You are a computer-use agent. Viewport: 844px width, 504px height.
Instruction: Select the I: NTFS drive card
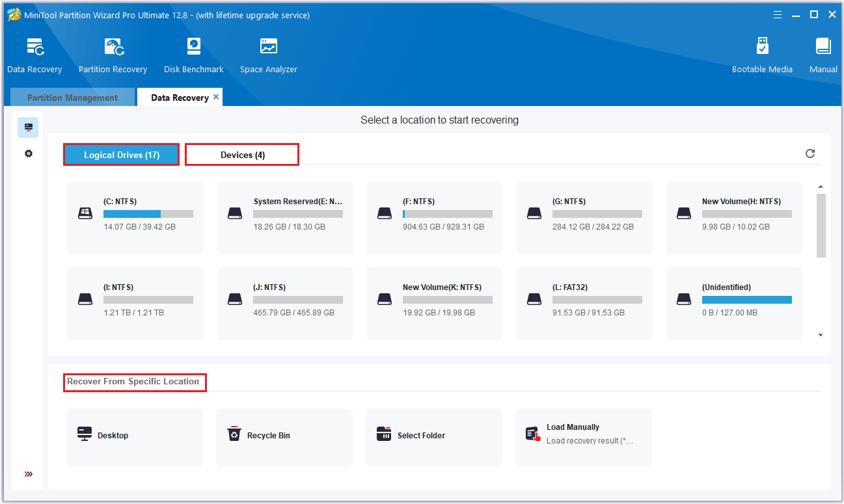click(x=135, y=304)
